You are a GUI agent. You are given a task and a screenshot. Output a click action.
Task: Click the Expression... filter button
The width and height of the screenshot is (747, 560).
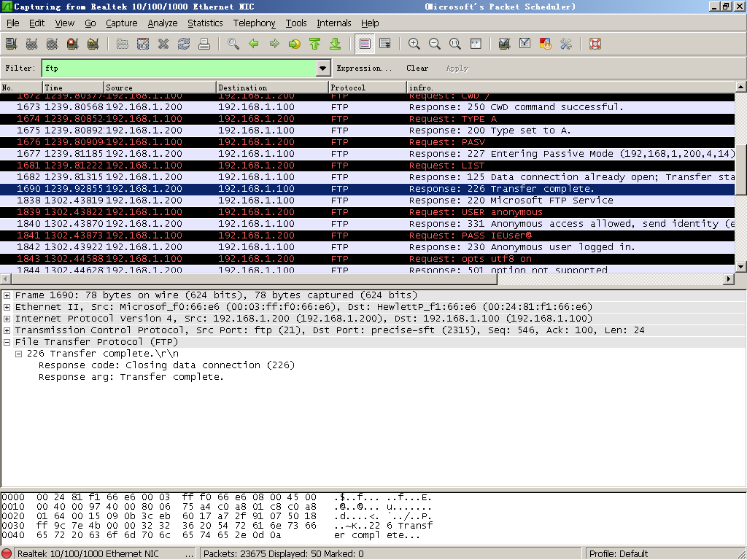[x=365, y=68]
